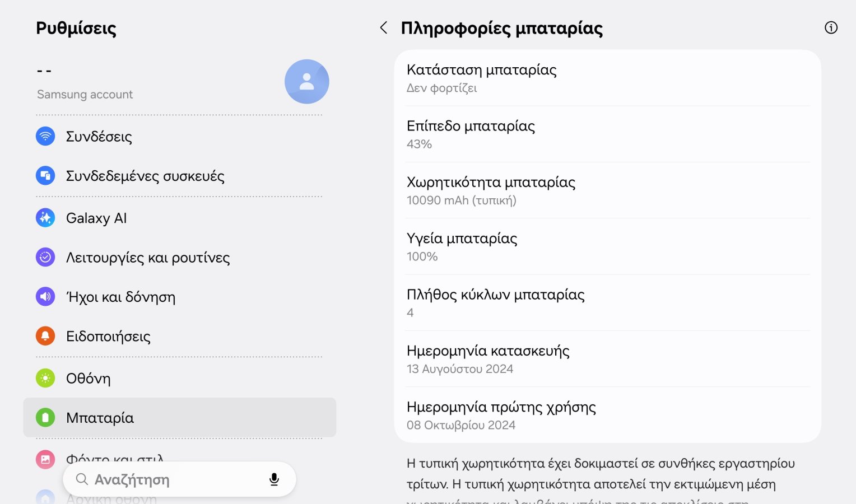The height and width of the screenshot is (504, 856).
Task: Click the icon beside Λειτουργίες και ρουτίνες
Action: tap(45, 257)
